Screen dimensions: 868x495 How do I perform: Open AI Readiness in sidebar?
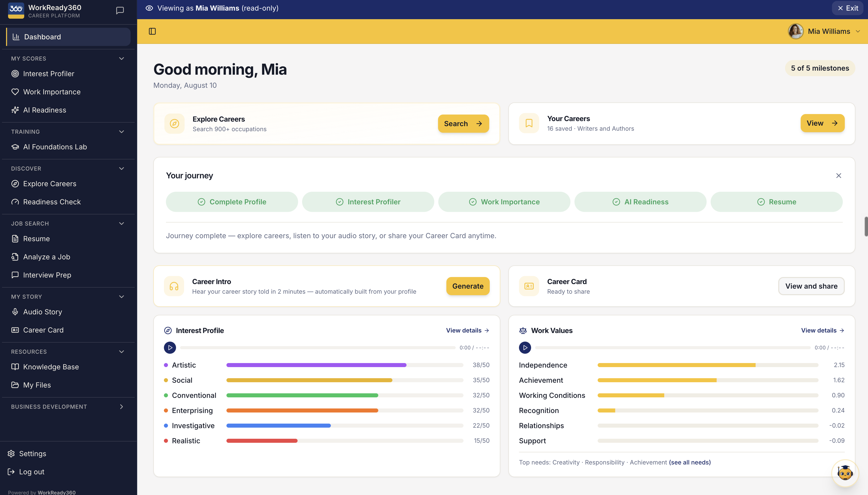point(68,110)
